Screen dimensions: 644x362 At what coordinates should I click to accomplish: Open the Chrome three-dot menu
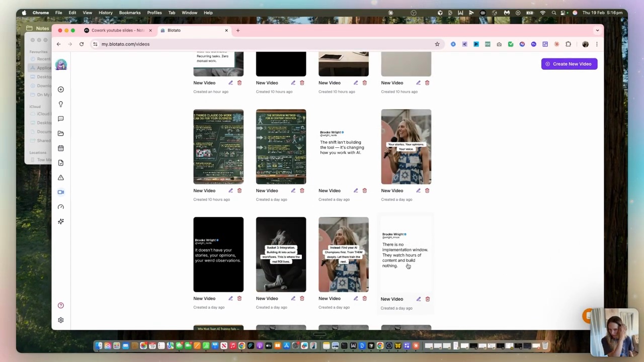point(597,44)
